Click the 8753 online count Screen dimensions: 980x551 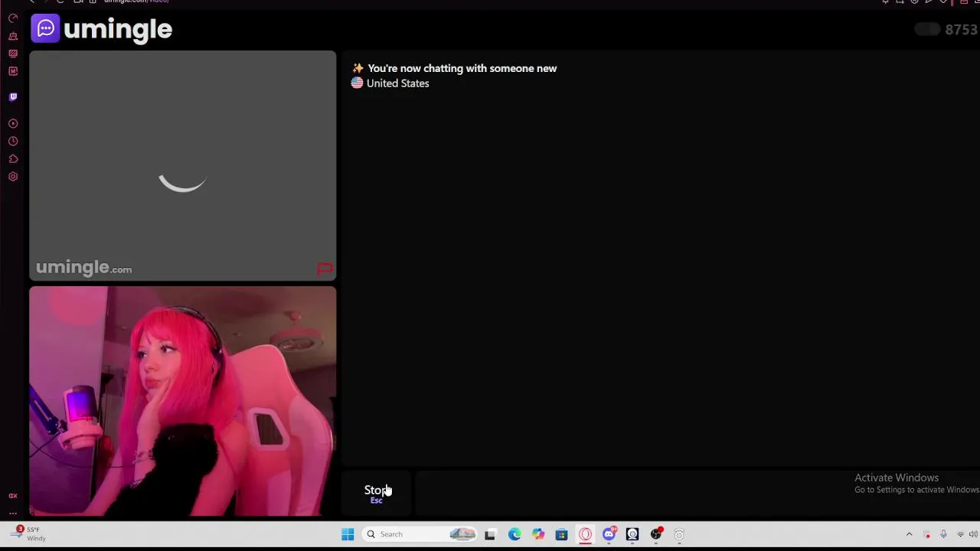coord(961,30)
